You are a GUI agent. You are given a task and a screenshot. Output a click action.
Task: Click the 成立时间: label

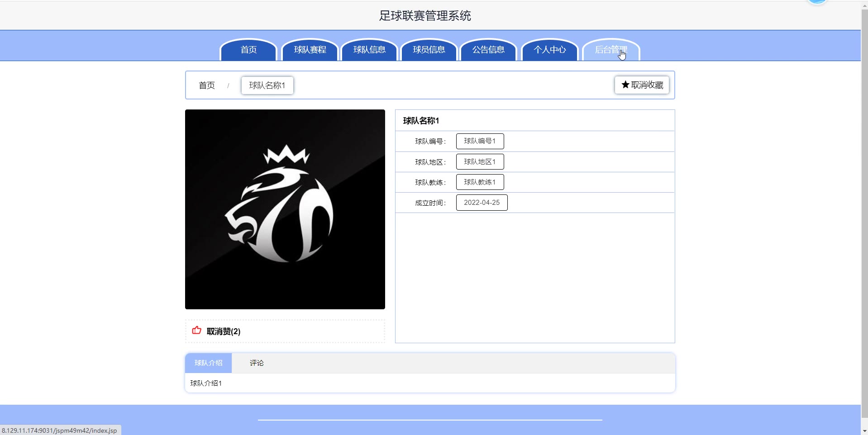click(430, 203)
